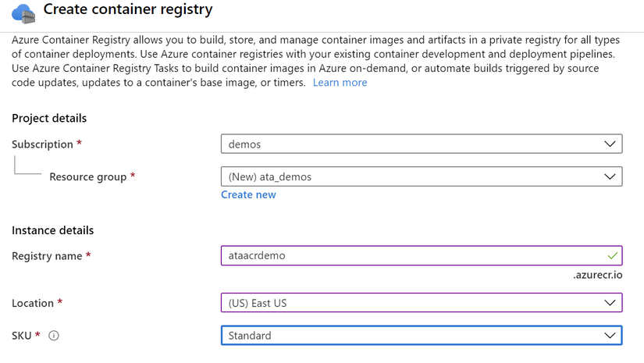Open the Learn more link

point(340,83)
